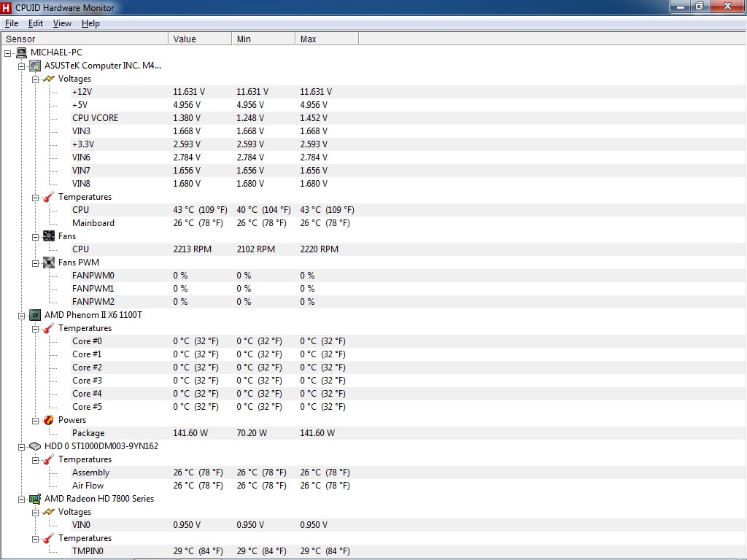
Task: Click the Radeon Temperatures thermometer icon
Action: pos(49,539)
